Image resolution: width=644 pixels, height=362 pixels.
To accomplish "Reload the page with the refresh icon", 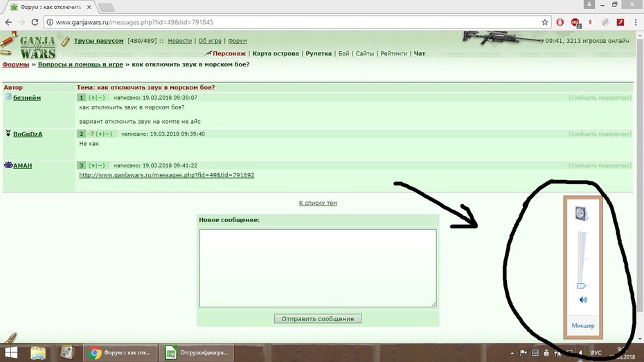I will (35, 22).
